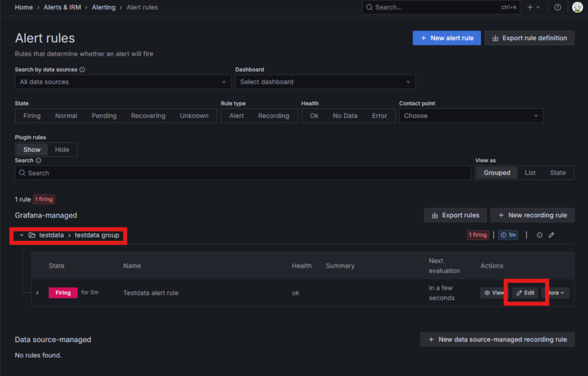The height and width of the screenshot is (376, 588).
Task: Open the user avatar menu
Action: click(x=578, y=7)
